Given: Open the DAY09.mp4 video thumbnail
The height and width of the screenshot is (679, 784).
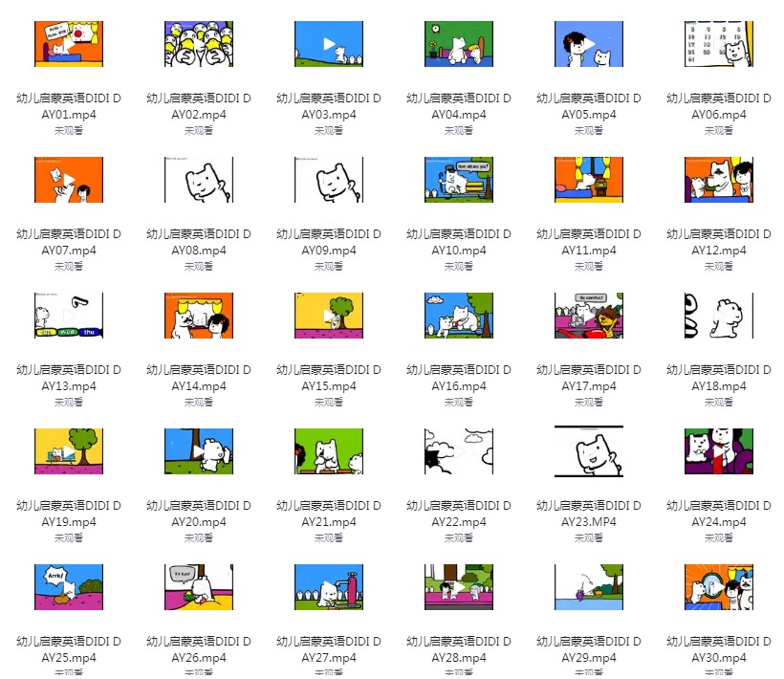Looking at the screenshot, I should pos(329,180).
